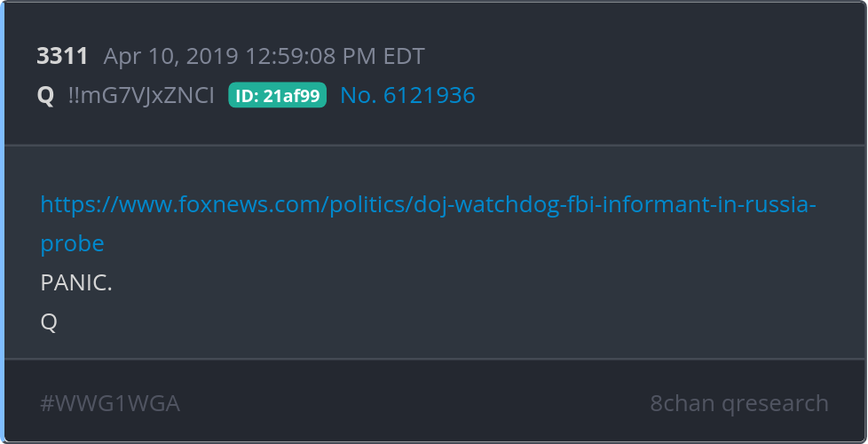Click the blue accent bar on the card's left edge
This screenshot has width=868, height=444.
(2, 222)
